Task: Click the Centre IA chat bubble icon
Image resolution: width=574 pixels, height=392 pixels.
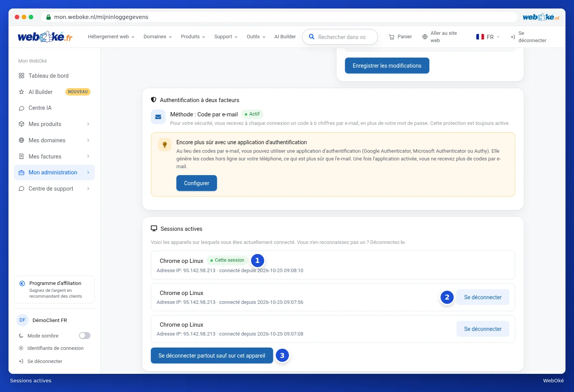Action: [22, 108]
